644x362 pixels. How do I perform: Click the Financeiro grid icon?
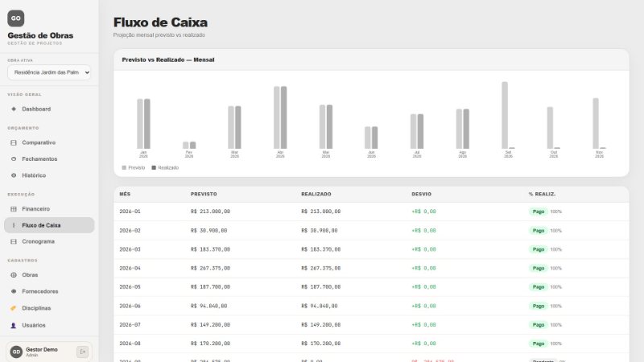(x=14, y=209)
